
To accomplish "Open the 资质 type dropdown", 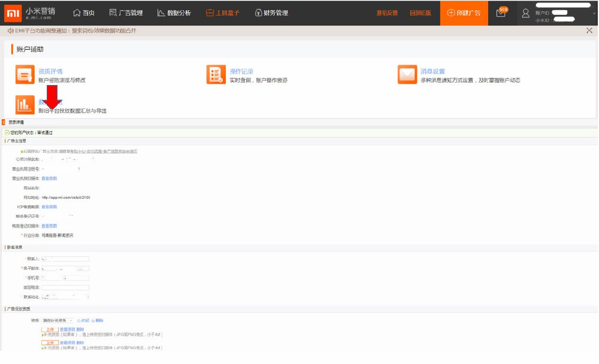I will coord(58,320).
